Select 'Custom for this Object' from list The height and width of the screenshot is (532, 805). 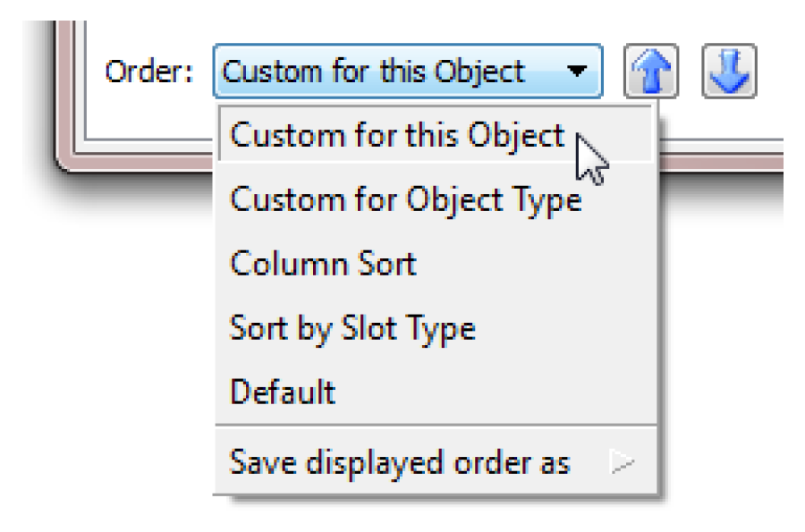(397, 135)
